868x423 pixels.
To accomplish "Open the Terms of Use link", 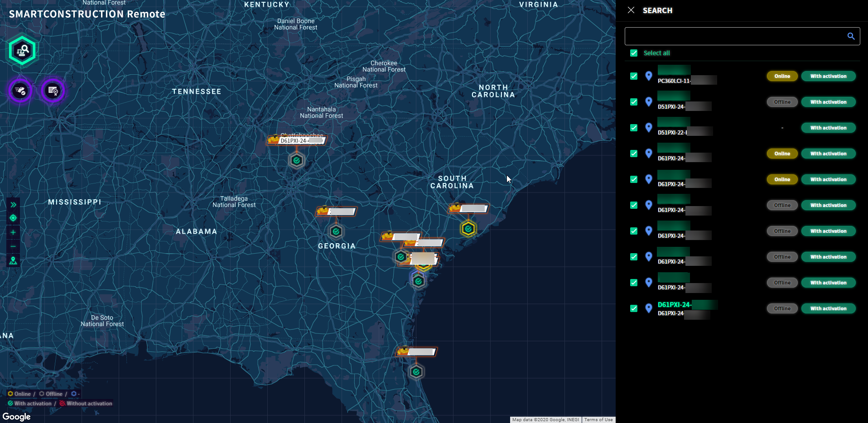I will point(598,420).
